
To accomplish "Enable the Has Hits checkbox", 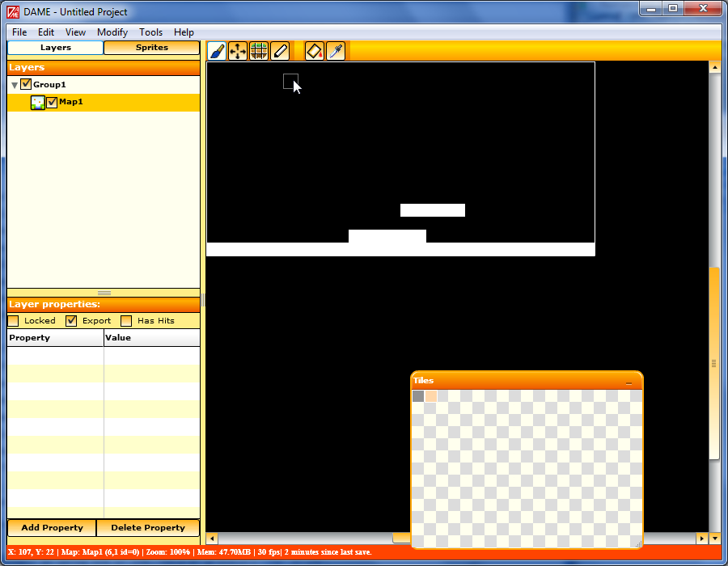I will point(126,320).
